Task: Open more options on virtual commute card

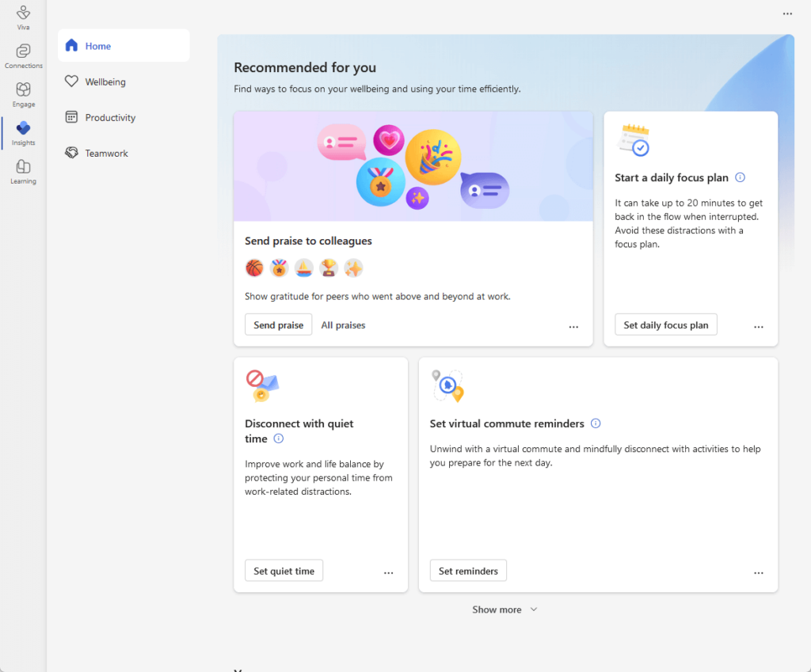Action: pyautogui.click(x=758, y=572)
